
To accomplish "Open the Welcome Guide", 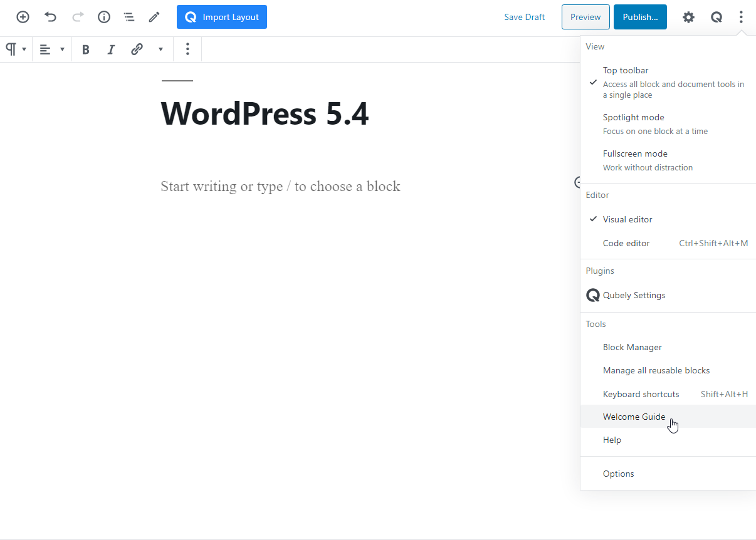I will pos(668,417).
